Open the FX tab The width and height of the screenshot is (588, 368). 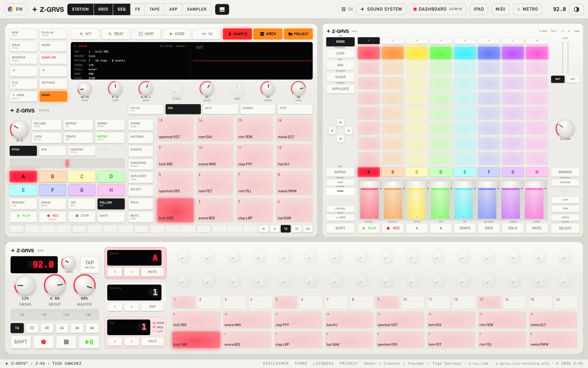[x=138, y=9]
